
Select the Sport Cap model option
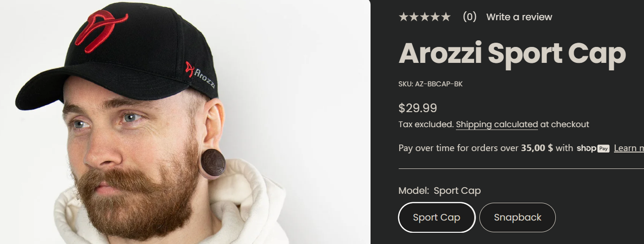tap(437, 217)
